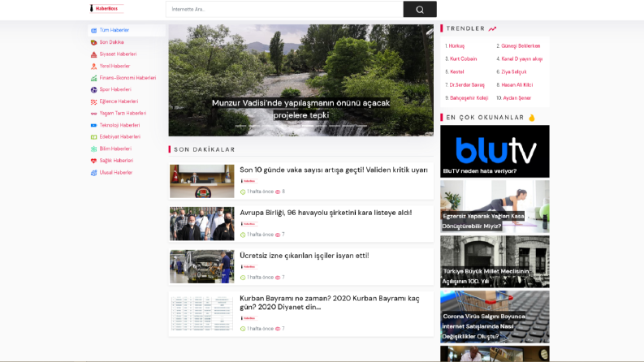Open 'Kurban Bayramı ne zaman?' headline
The width and height of the screenshot is (644, 362).
coord(330,303)
